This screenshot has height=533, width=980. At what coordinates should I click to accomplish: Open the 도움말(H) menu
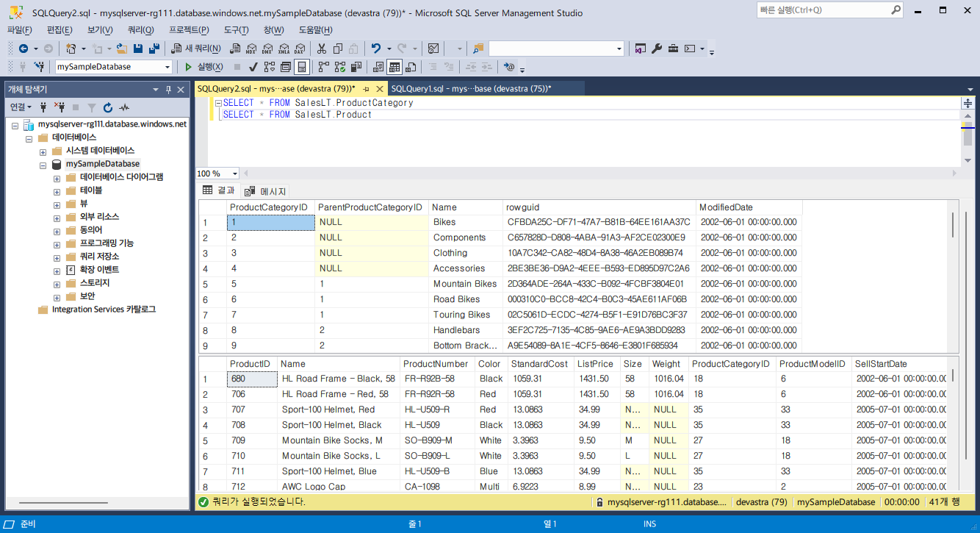pyautogui.click(x=315, y=29)
